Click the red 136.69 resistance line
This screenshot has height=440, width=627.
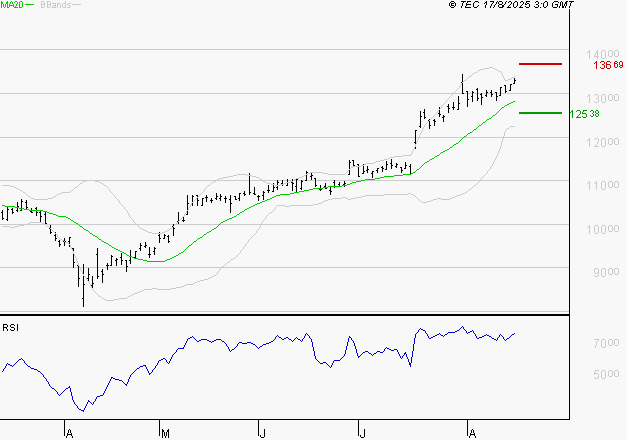click(540, 64)
